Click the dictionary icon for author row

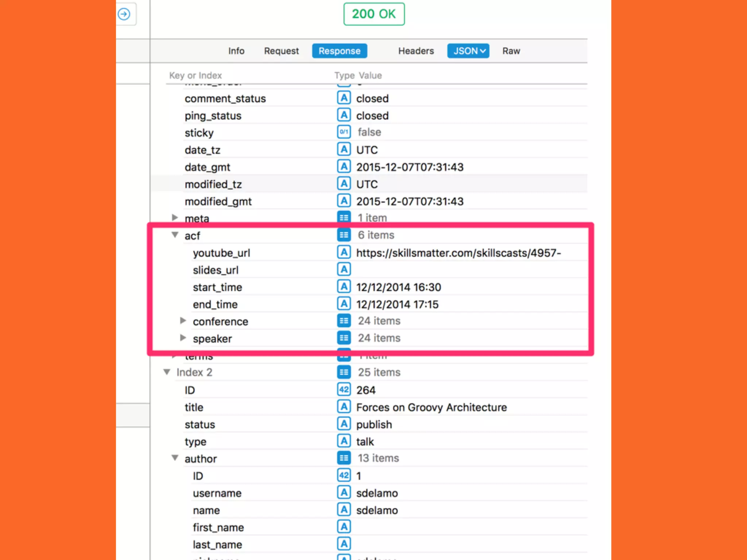tap(344, 458)
